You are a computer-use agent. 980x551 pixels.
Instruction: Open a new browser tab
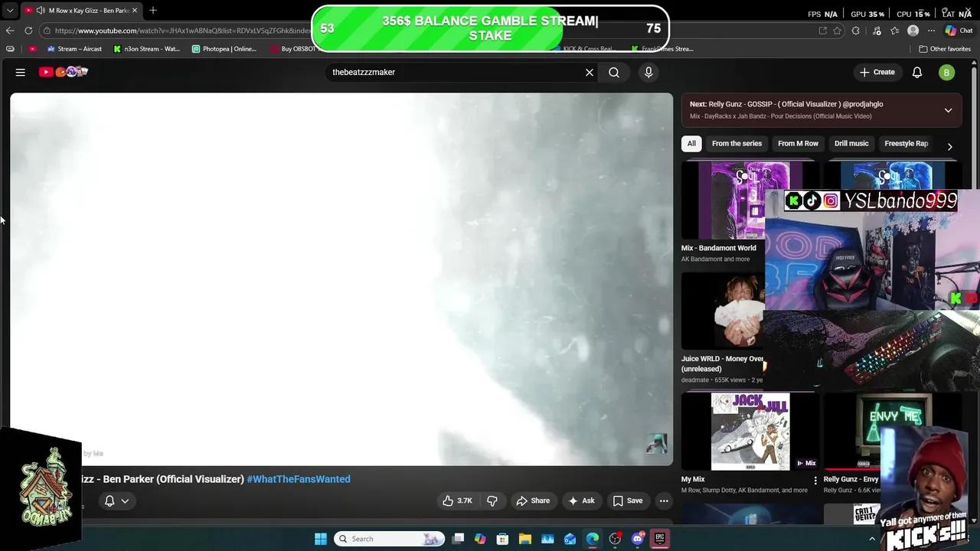pyautogui.click(x=153, y=11)
